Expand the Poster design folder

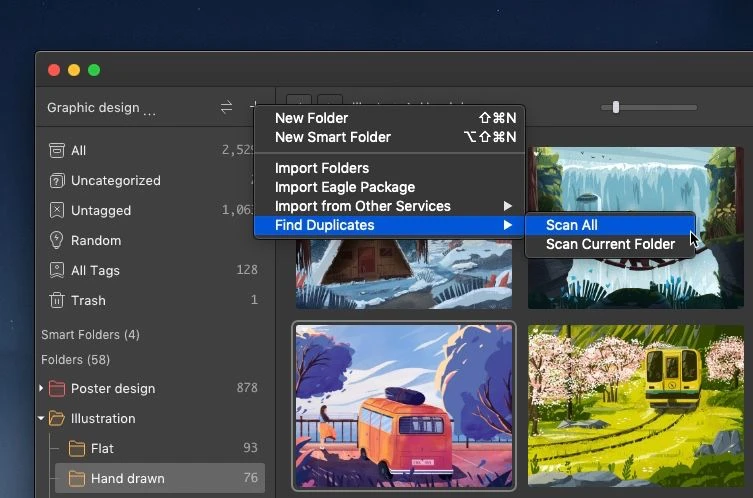41,388
